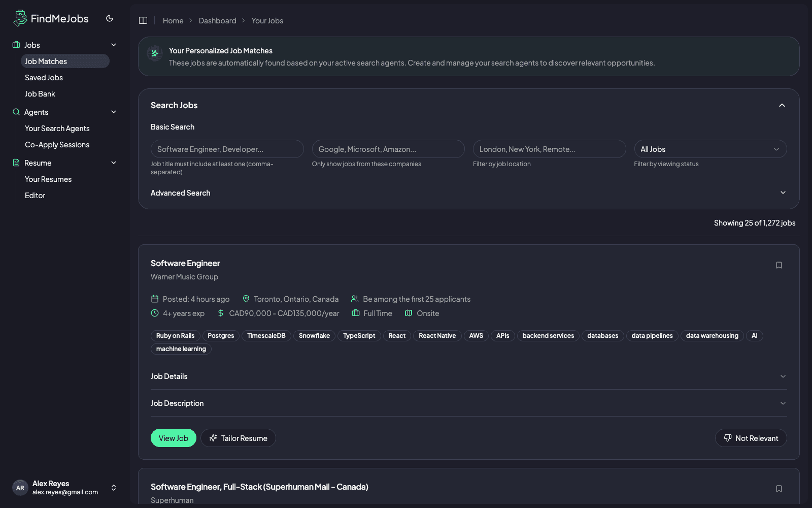The image size is (812, 508).
Task: Open the All Jobs viewing status dropdown
Action: (x=710, y=149)
